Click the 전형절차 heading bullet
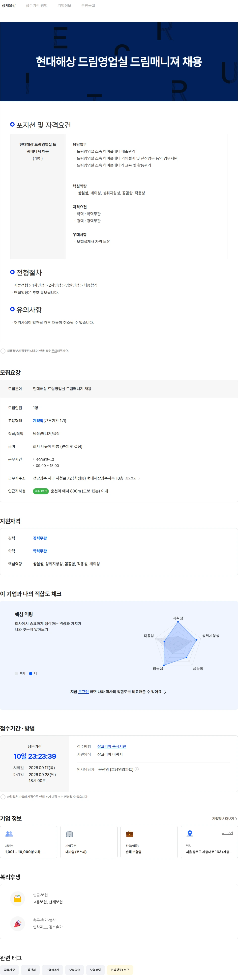Viewport: 238px width, 980px height. tap(13, 272)
